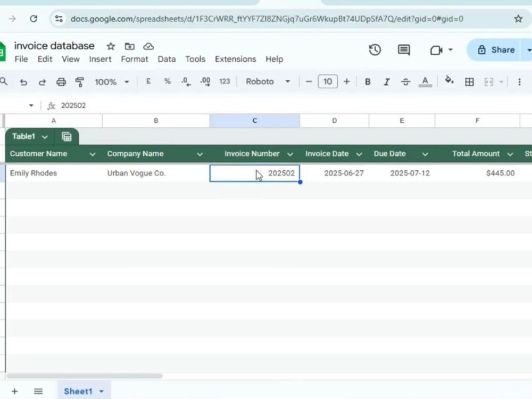Open the Tools menu

pos(195,59)
